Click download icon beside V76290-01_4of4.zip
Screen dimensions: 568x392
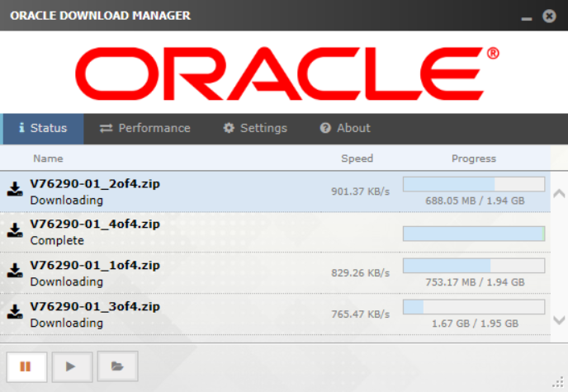(15, 230)
